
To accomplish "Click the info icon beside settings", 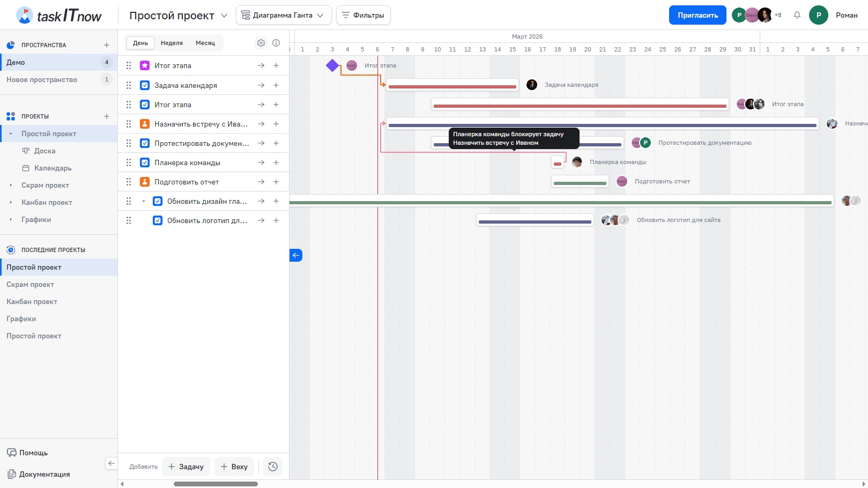I will [276, 43].
